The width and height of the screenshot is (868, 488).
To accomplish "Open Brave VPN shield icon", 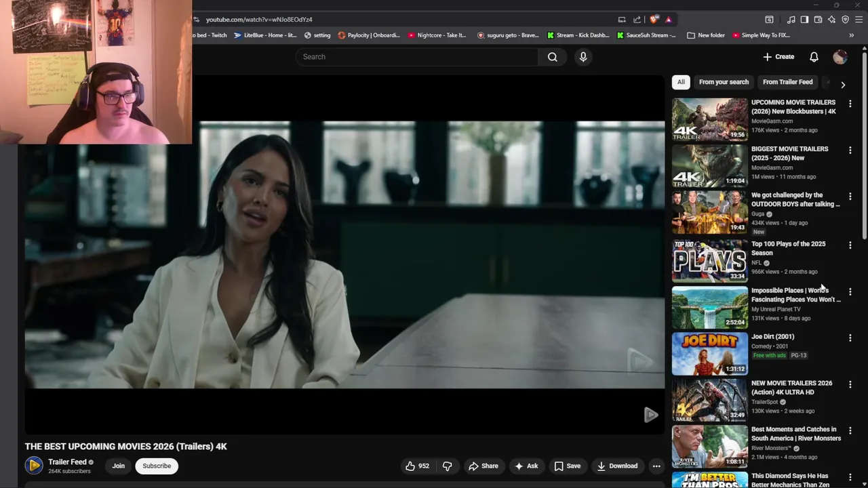I will pos(845,20).
